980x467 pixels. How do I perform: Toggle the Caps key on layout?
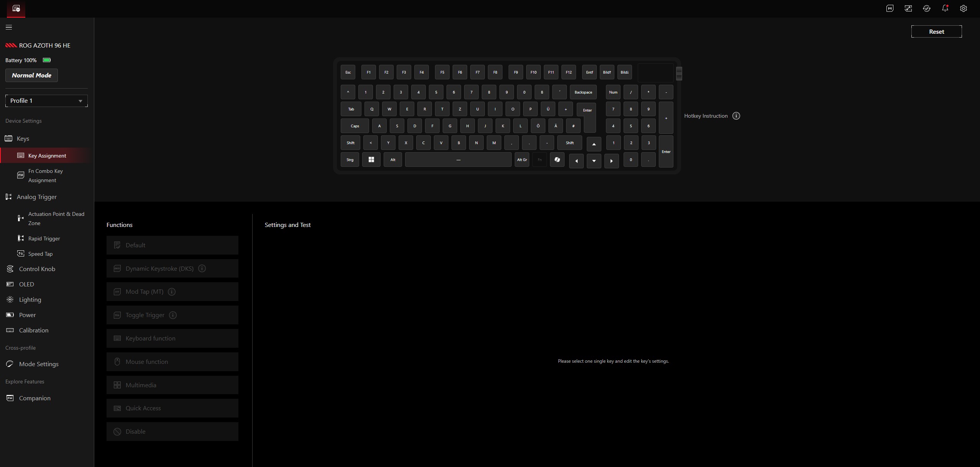click(355, 126)
